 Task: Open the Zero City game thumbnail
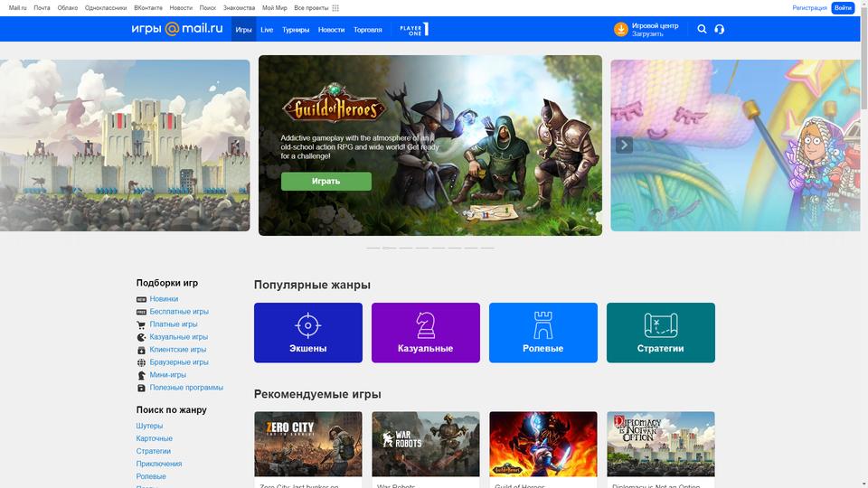tap(308, 445)
